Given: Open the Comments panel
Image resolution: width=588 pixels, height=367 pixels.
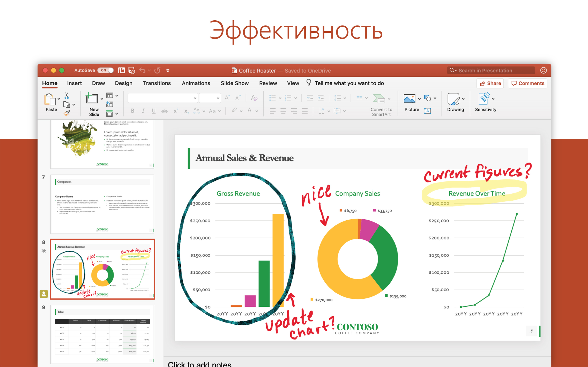Looking at the screenshot, I should (x=527, y=83).
